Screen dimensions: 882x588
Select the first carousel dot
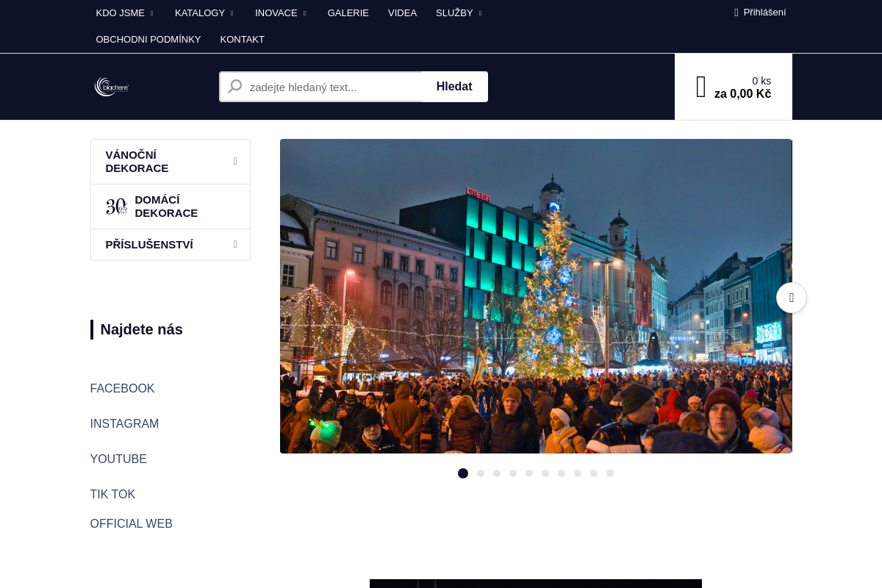pyautogui.click(x=463, y=473)
